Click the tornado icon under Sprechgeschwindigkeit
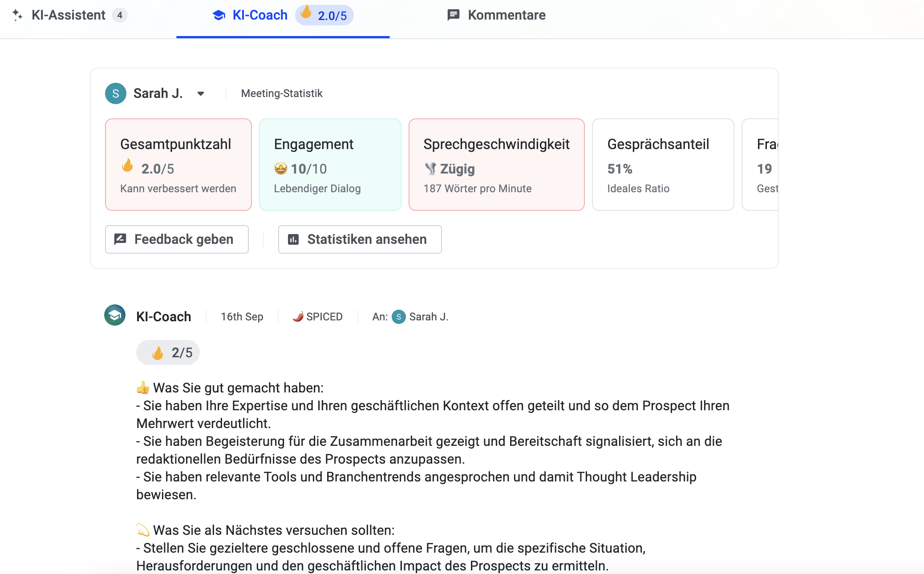Viewport: 924px width, 574px height. 430,169
